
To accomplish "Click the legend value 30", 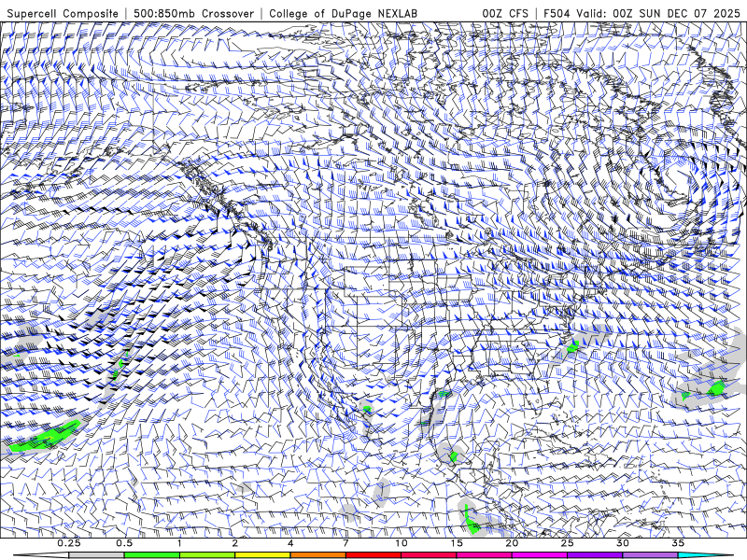I will click(623, 543).
